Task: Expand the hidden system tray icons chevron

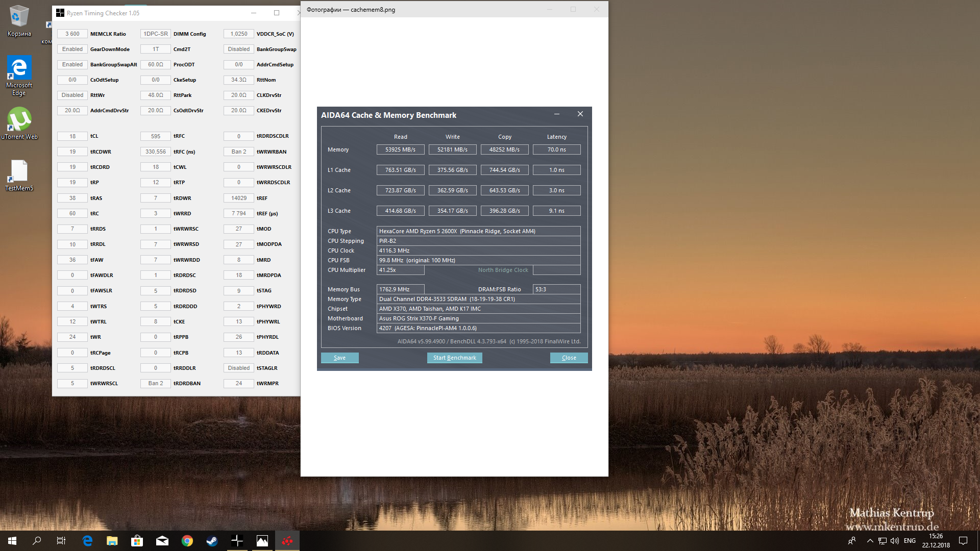Action: coord(870,541)
